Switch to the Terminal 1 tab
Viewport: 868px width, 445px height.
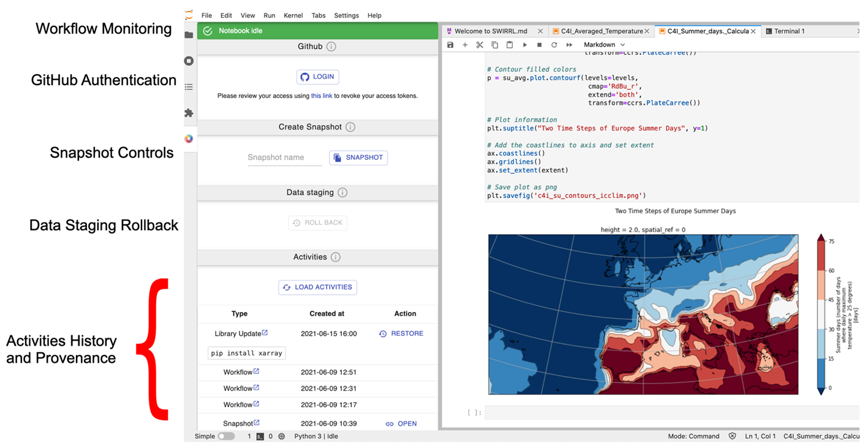coord(789,31)
